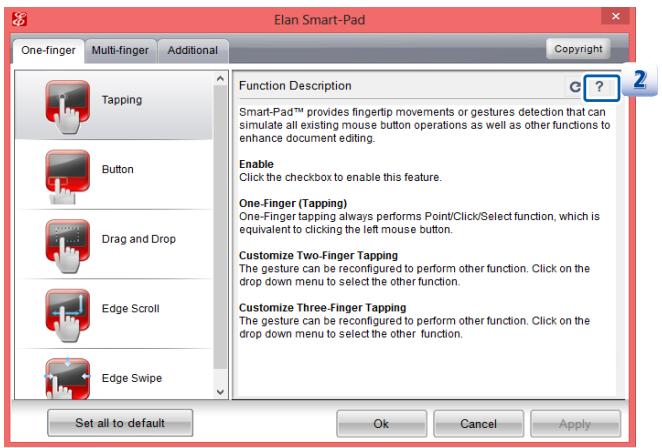Click the bold 'Enable' heading
Screen dimensions: 662x448
tap(256, 164)
